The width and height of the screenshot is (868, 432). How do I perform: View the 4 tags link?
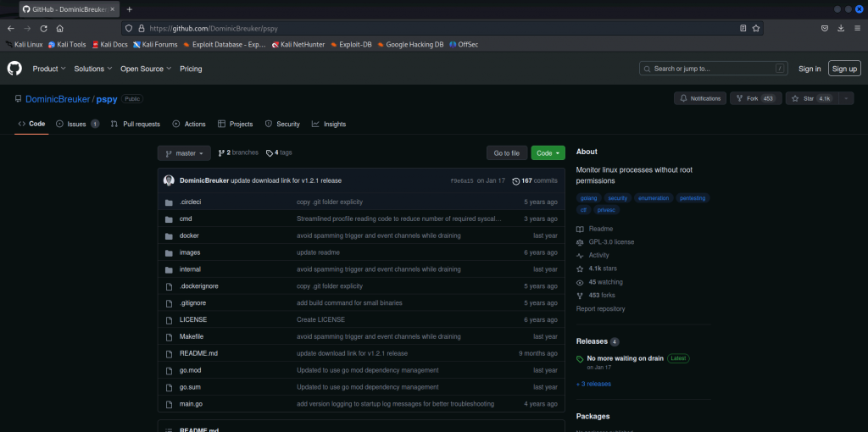[x=279, y=152]
